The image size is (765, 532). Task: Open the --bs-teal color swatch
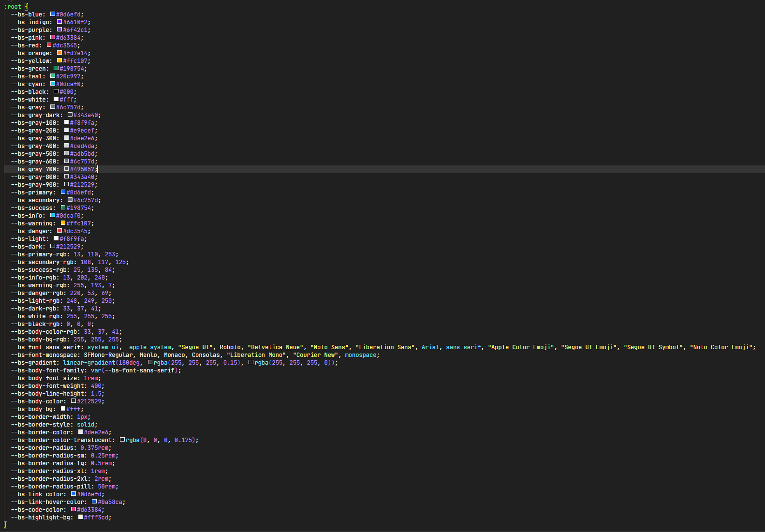coord(53,76)
